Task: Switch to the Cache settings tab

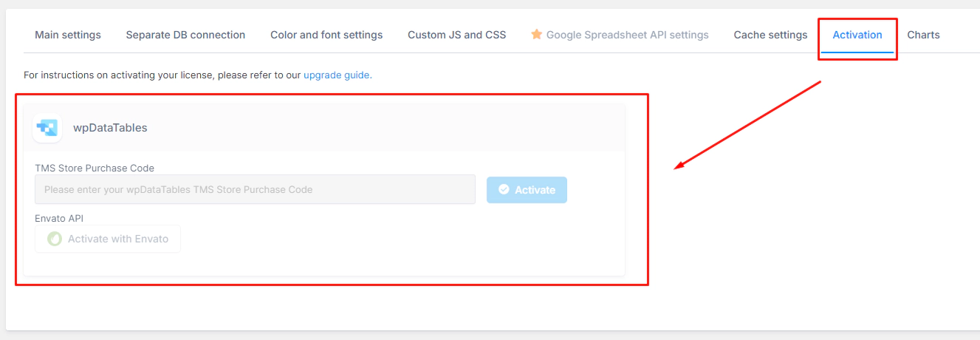Action: 770,35
